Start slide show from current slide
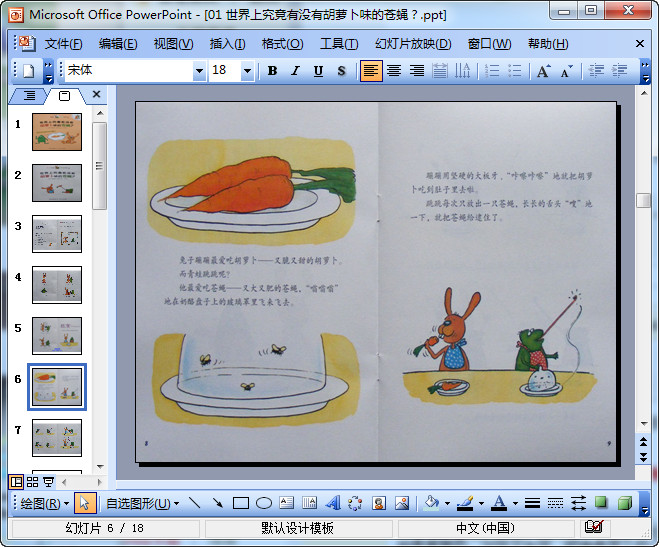This screenshot has height=547, width=659. (x=49, y=482)
